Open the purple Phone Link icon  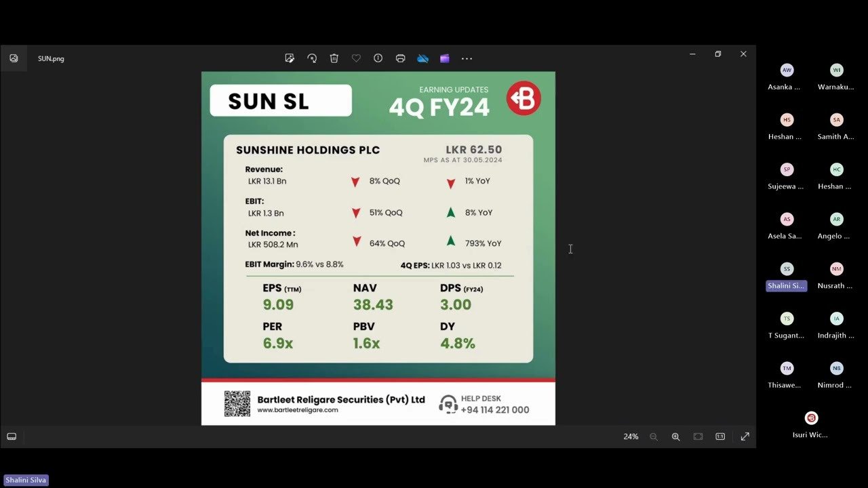click(445, 58)
